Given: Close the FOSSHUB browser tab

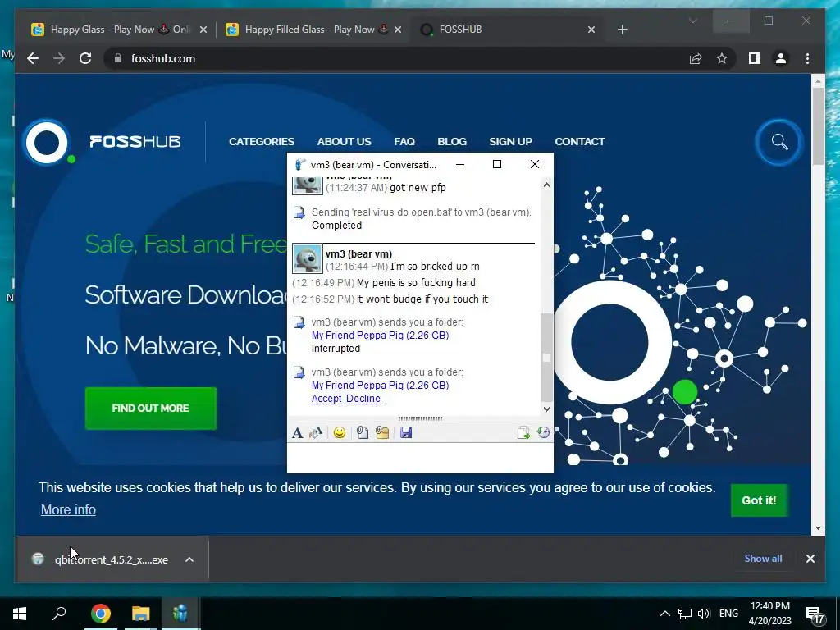Looking at the screenshot, I should pyautogui.click(x=591, y=30).
